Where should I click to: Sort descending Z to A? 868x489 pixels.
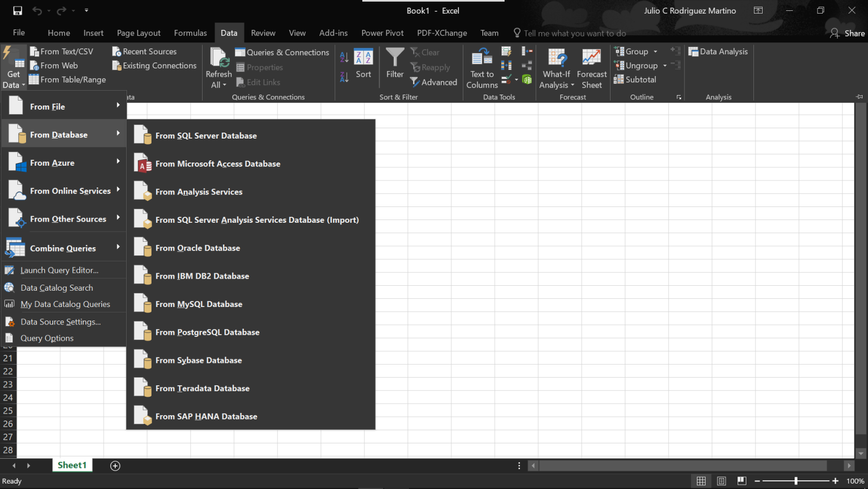pyautogui.click(x=344, y=77)
